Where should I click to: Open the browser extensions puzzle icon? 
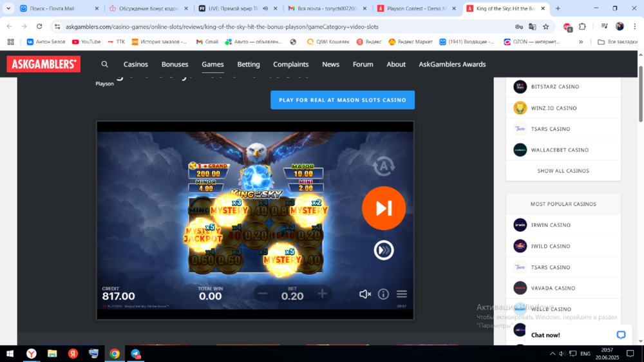tap(582, 26)
